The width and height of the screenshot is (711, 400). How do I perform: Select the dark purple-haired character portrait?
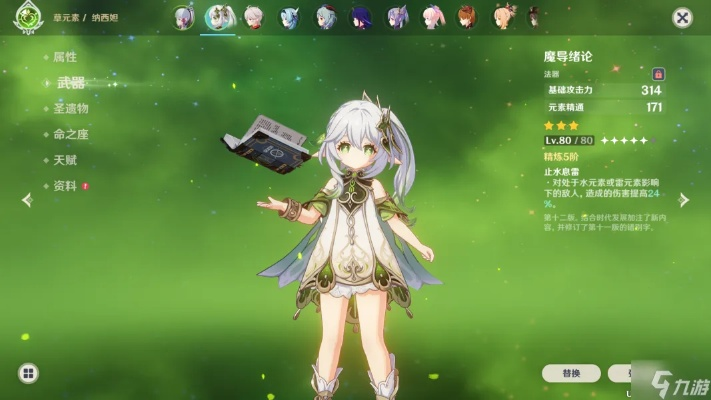361,17
